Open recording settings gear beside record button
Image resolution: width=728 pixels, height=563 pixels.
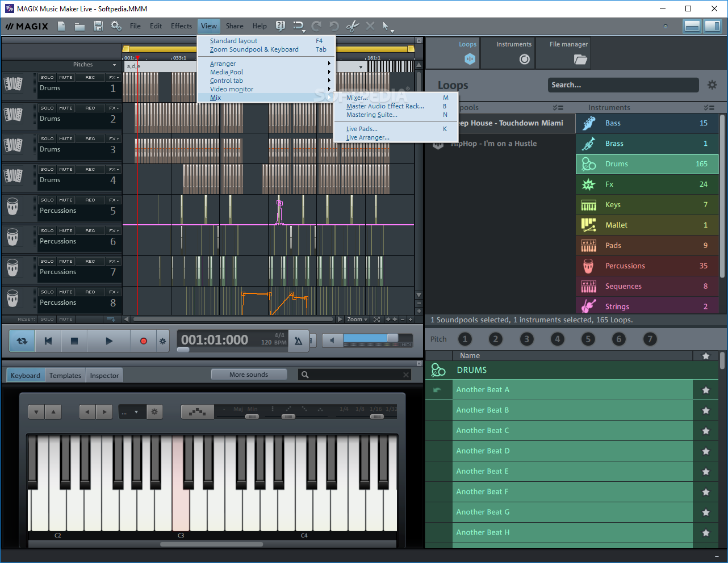tap(162, 341)
